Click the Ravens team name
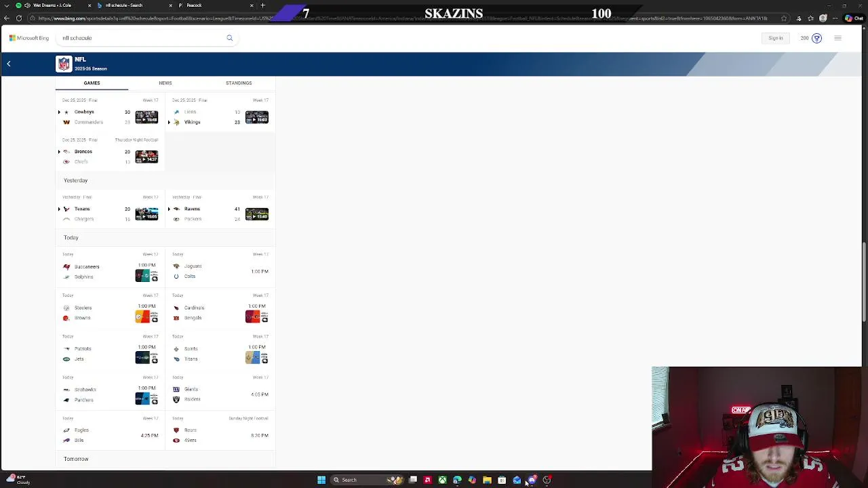Viewport: 868px width, 488px height. coord(192,209)
